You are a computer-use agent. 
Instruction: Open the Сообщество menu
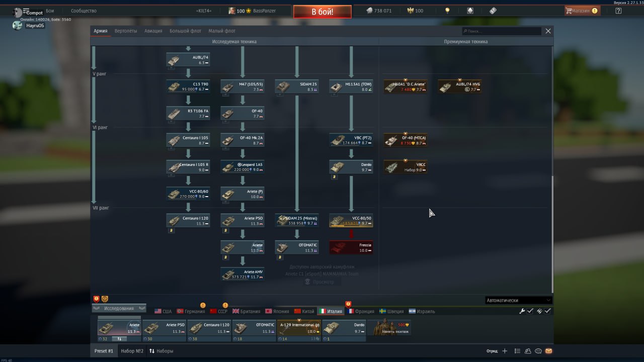(x=84, y=11)
